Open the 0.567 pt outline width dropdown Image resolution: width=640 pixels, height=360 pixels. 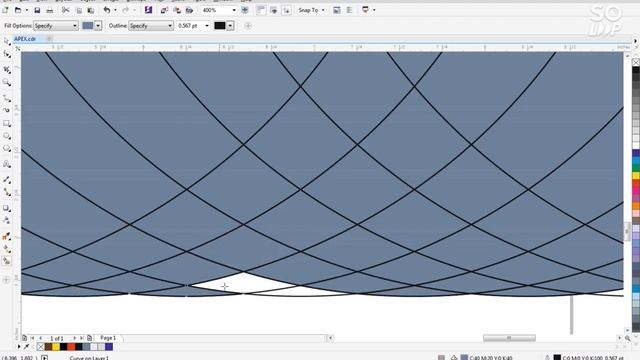pos(207,26)
